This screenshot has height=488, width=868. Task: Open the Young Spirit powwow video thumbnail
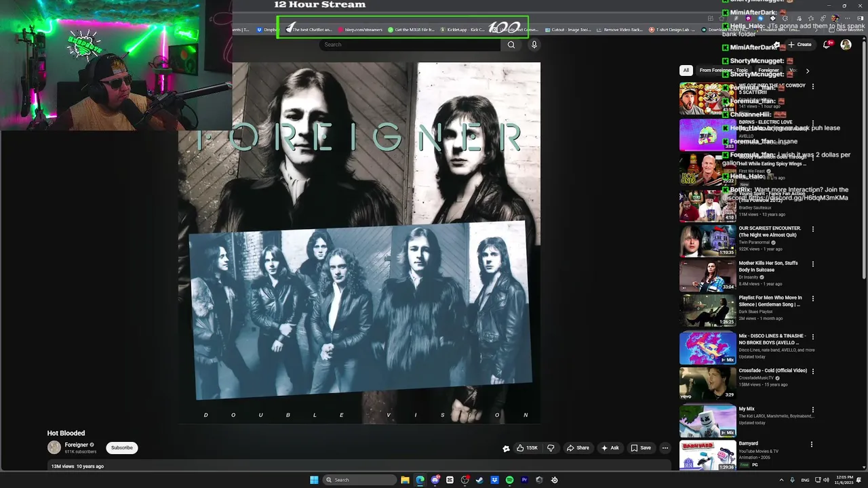click(x=707, y=206)
